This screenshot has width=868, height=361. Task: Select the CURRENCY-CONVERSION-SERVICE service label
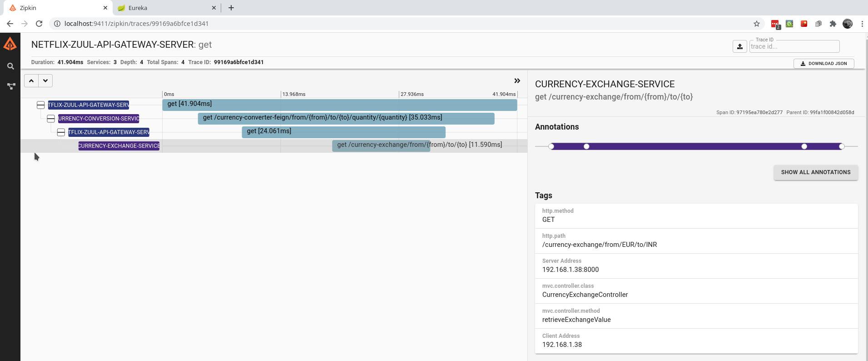(x=99, y=119)
